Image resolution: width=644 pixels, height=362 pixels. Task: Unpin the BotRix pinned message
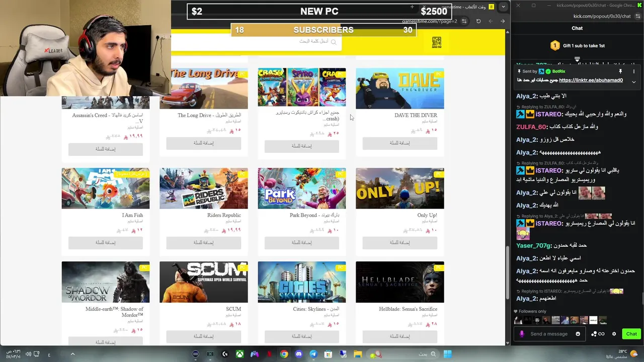(x=620, y=71)
